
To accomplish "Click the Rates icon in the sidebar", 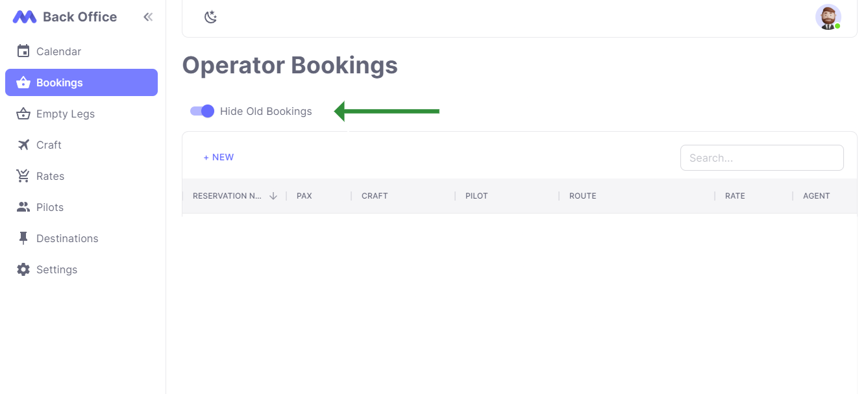I will point(23,176).
